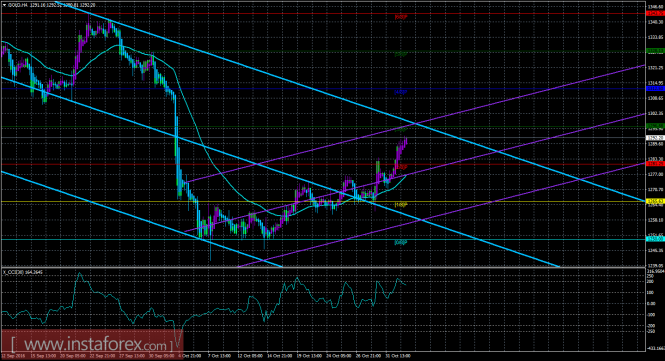This screenshot has height=361, width=665.
Task: Open the chart dropdown arrow beside GOLD,H4
Action: point(4,5)
